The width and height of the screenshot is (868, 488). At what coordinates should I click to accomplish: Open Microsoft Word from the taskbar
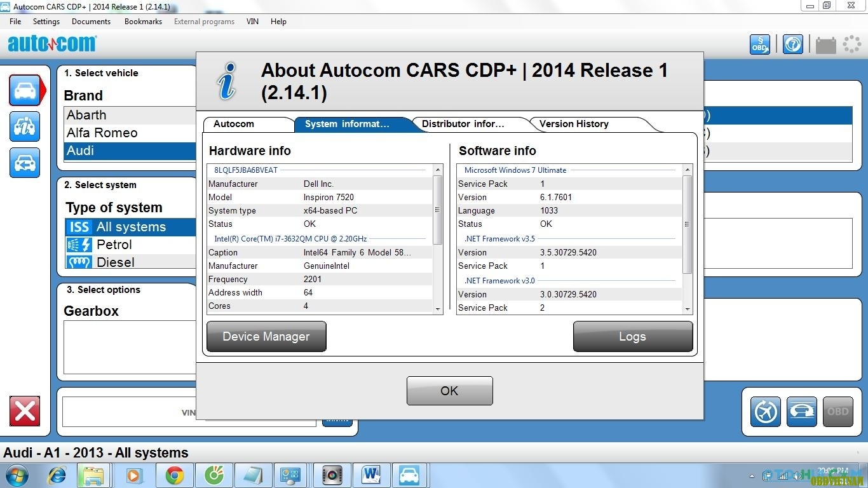point(370,475)
